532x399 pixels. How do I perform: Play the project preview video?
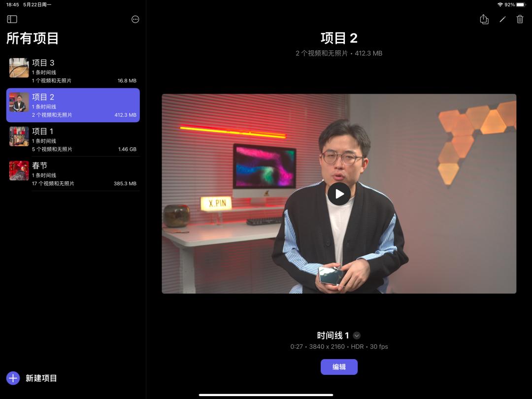pos(339,194)
